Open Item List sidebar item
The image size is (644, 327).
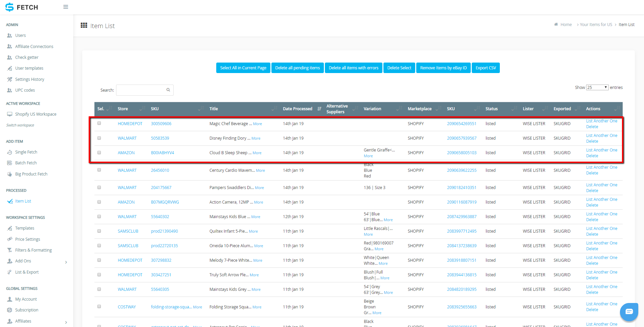click(x=23, y=201)
